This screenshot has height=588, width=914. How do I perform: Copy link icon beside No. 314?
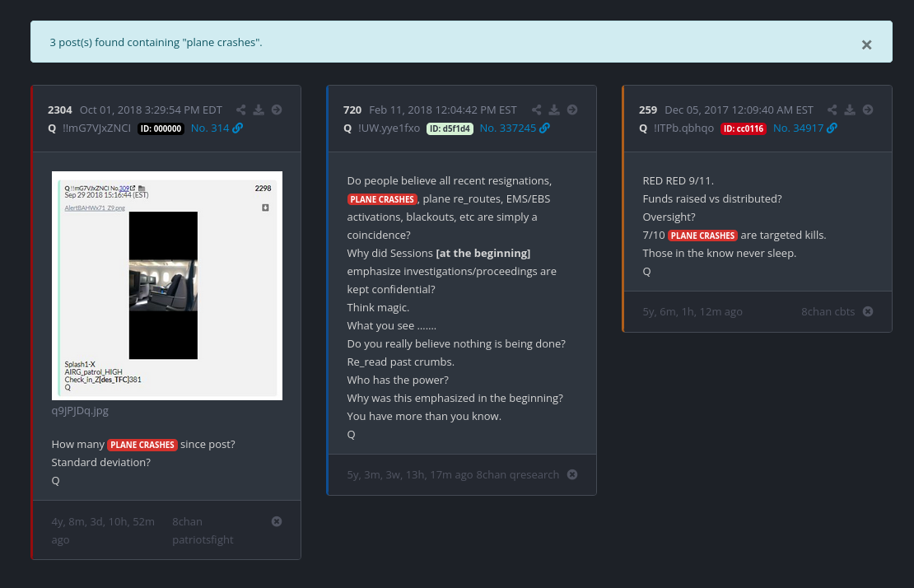(238, 128)
